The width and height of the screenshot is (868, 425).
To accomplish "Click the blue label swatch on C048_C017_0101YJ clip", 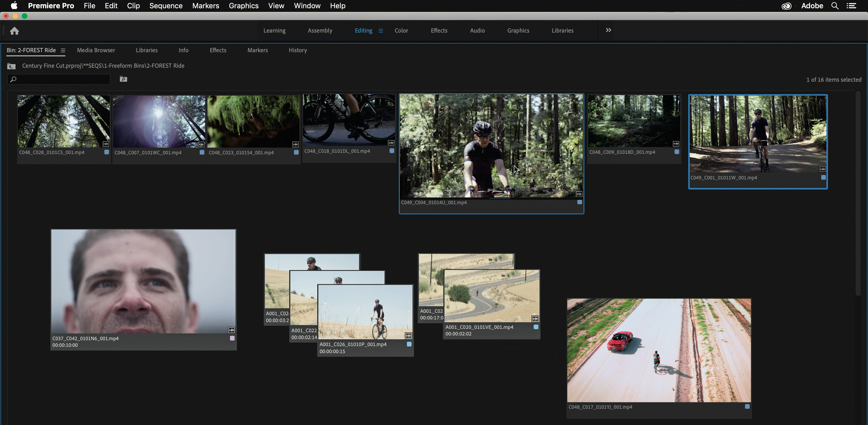I will click(x=747, y=406).
